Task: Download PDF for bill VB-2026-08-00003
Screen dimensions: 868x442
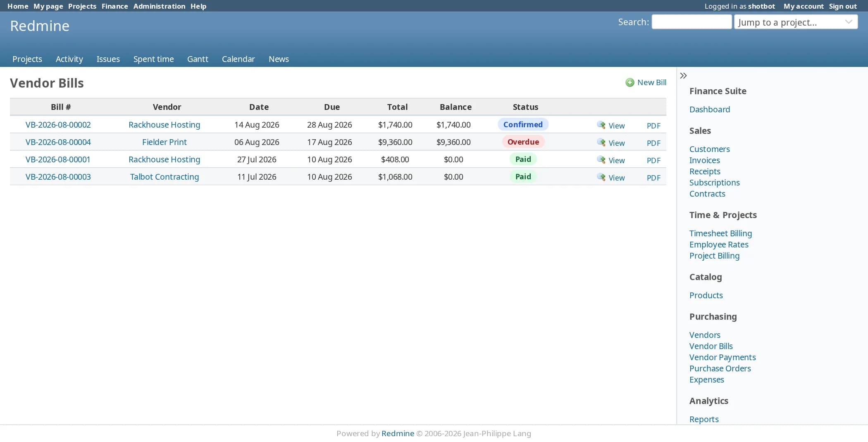Action: (x=653, y=178)
